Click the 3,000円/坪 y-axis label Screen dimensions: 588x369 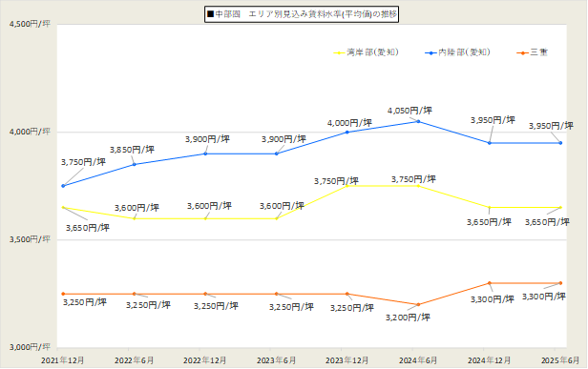coord(30,347)
